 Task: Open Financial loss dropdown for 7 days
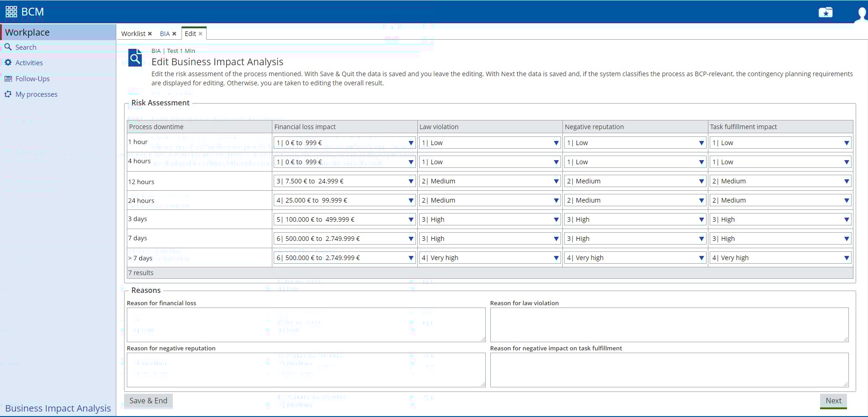coord(344,239)
